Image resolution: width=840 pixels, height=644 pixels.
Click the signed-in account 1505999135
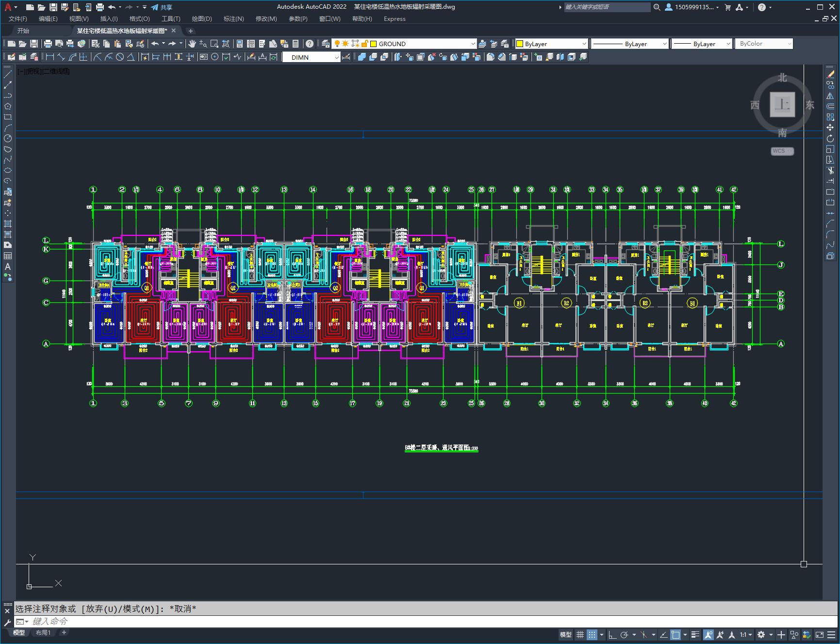692,7
